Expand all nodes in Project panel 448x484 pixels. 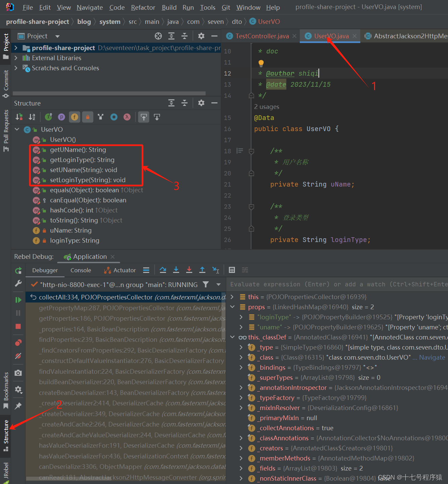pos(171,36)
